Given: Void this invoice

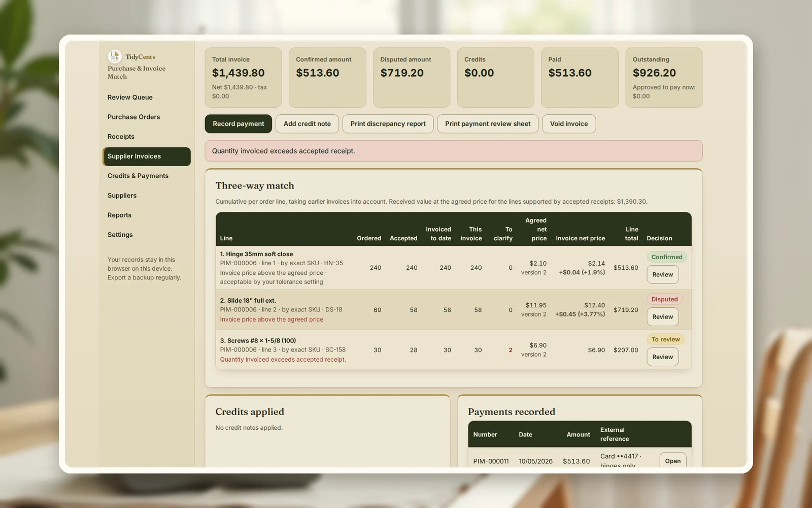Looking at the screenshot, I should click(569, 124).
